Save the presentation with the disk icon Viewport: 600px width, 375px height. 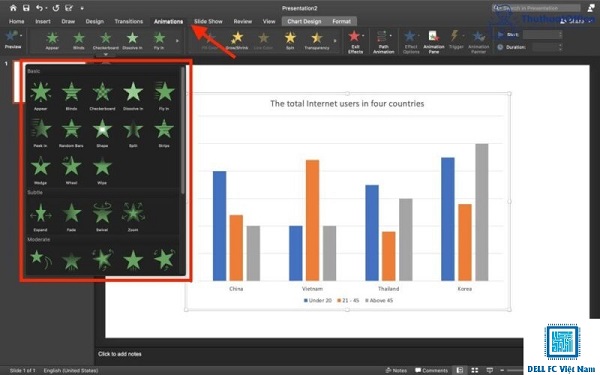point(26,8)
